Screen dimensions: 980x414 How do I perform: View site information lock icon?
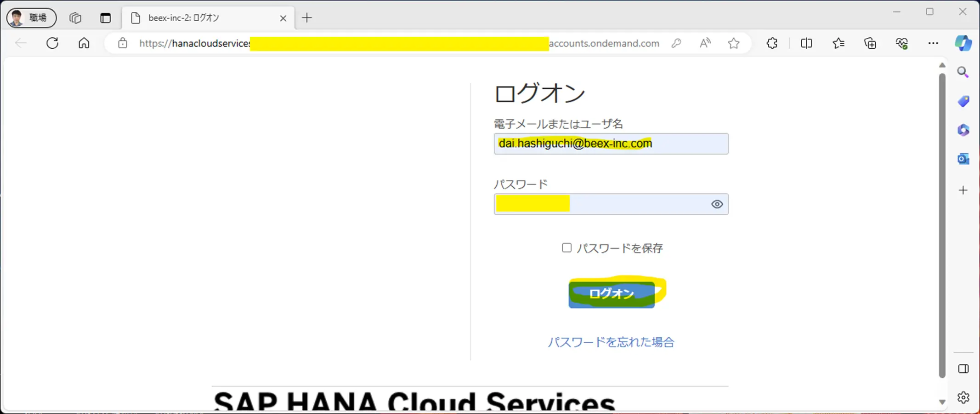click(122, 43)
